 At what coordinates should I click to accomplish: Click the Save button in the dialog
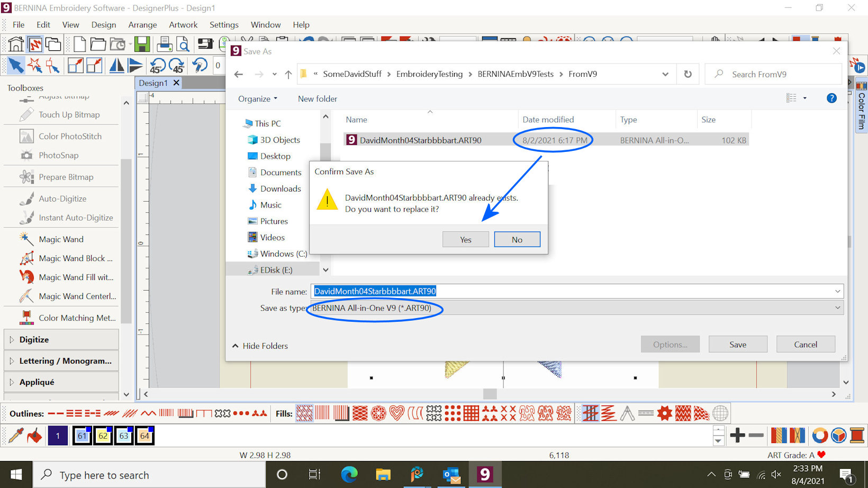(738, 345)
